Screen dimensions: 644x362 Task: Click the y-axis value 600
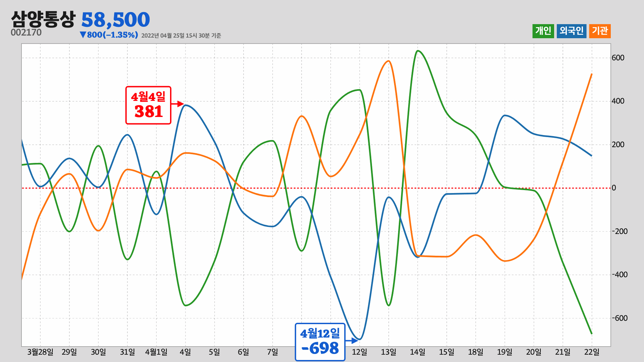[618, 58]
